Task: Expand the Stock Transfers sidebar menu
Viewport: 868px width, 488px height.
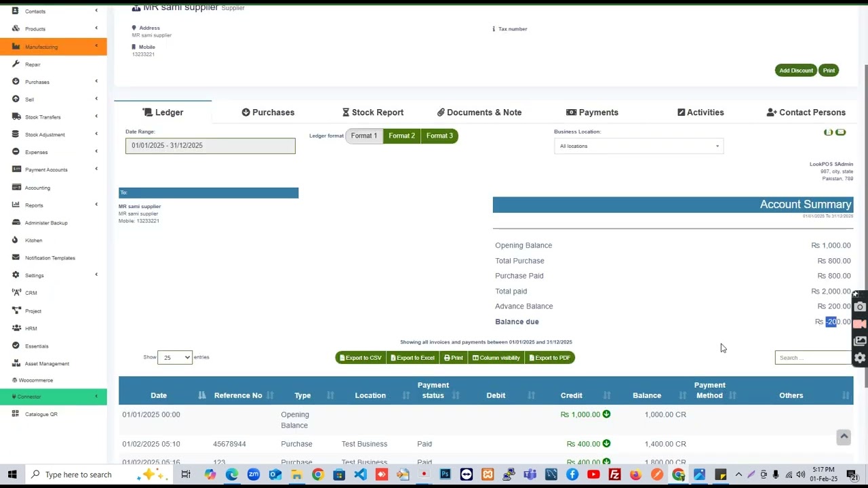Action: (53, 117)
